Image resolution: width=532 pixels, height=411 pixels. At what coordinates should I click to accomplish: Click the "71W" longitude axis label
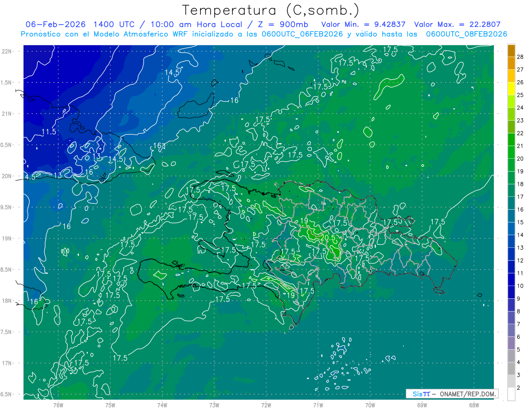pyautogui.click(x=318, y=405)
